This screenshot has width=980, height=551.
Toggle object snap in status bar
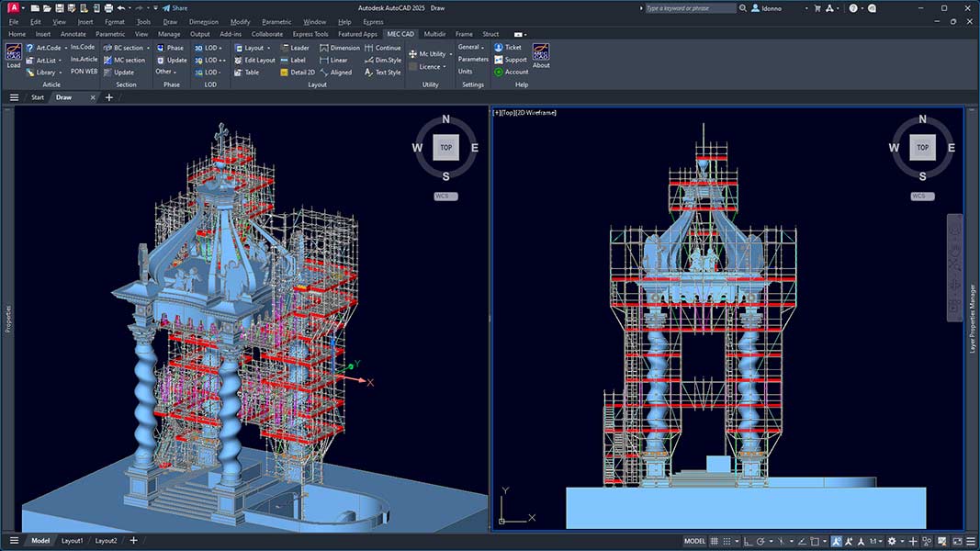816,541
